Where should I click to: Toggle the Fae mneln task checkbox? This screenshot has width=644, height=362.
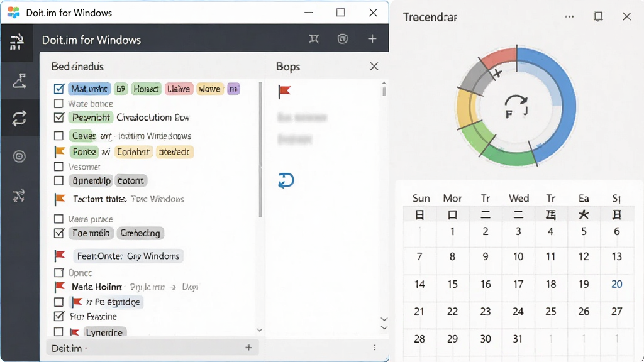tap(59, 233)
